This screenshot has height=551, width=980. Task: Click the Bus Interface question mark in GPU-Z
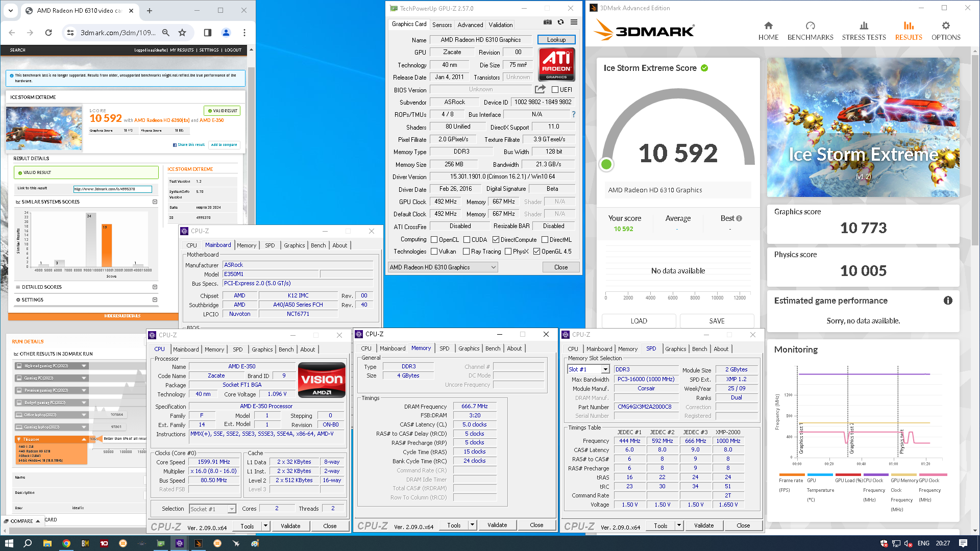tap(573, 114)
